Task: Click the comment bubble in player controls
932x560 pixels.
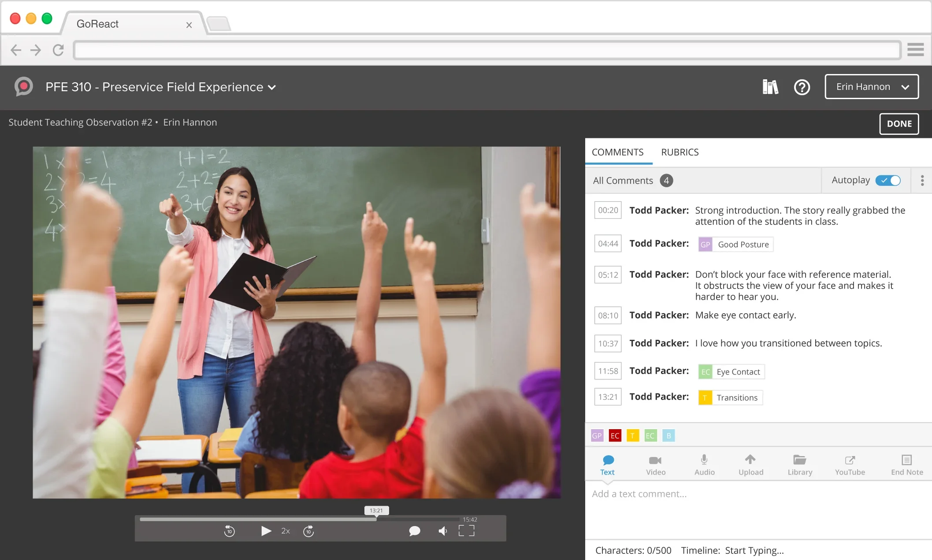Action: [x=414, y=531]
